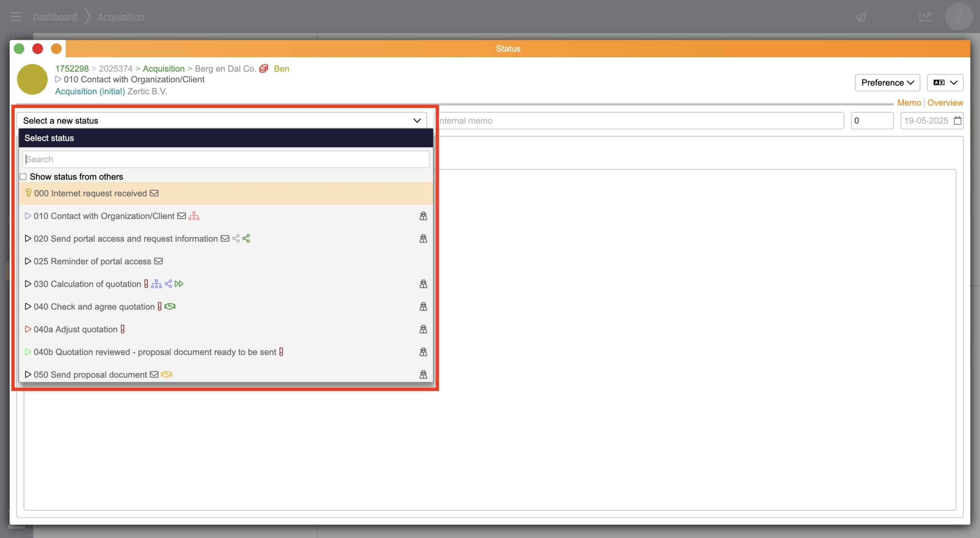Select 025 Reminder of portal access
This screenshot has height=538, width=980.
[x=92, y=261]
